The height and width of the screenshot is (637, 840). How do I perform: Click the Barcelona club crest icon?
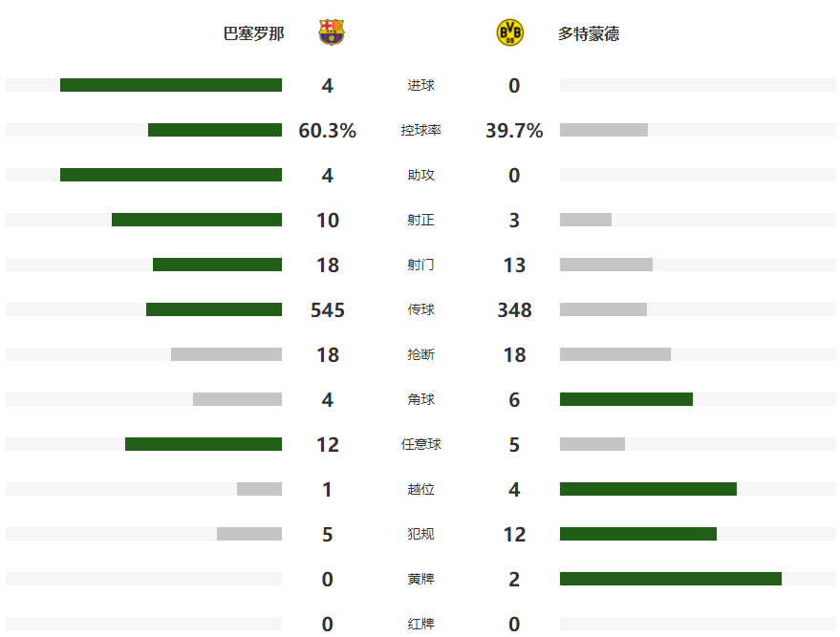click(332, 32)
